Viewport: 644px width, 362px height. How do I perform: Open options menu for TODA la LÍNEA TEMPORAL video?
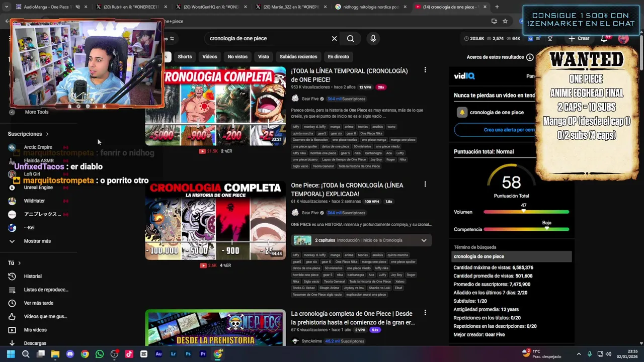click(x=425, y=70)
